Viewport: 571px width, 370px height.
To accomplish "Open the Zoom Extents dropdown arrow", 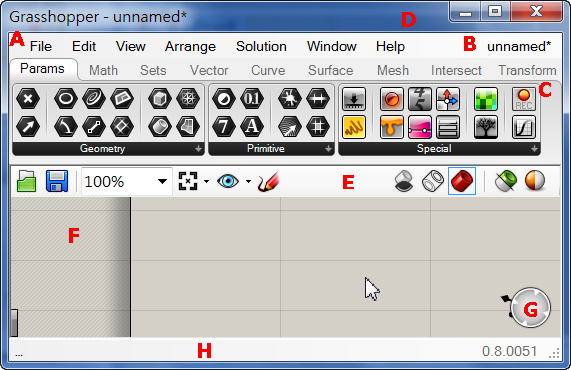I will click(206, 181).
